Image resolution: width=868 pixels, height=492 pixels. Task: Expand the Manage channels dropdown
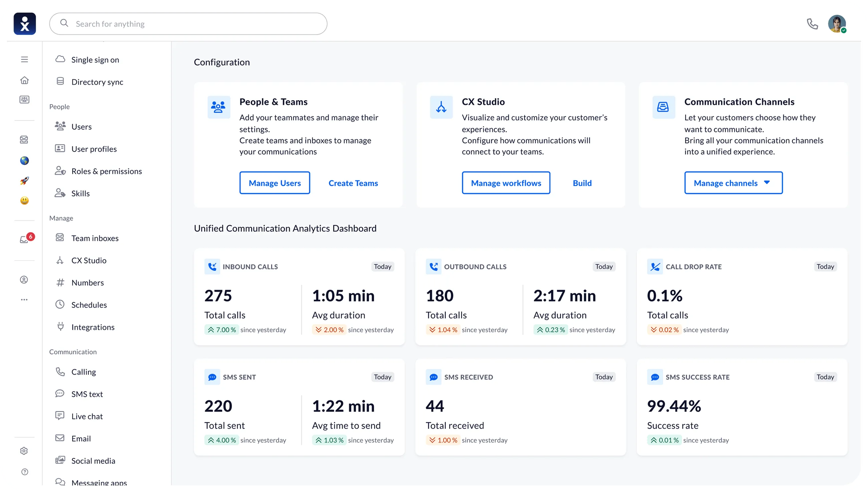point(733,183)
